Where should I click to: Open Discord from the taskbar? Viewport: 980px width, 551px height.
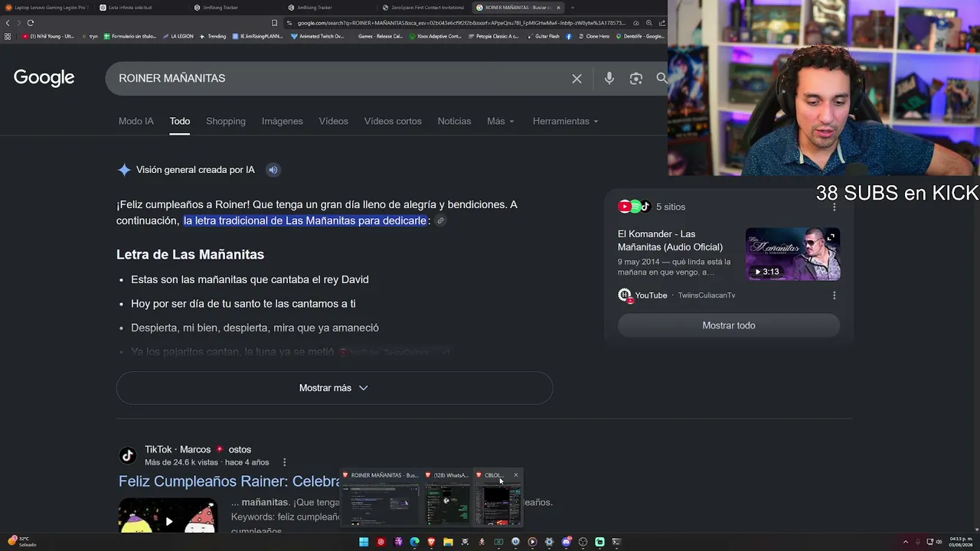pos(566,542)
